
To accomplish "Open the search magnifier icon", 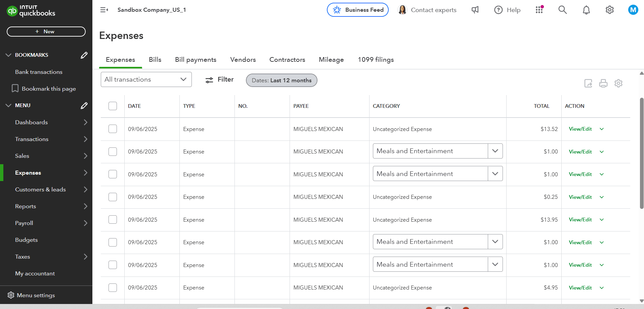I will 563,10.
